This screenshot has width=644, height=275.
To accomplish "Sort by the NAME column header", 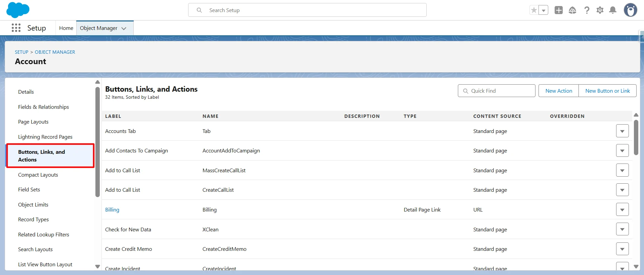I will (x=210, y=116).
